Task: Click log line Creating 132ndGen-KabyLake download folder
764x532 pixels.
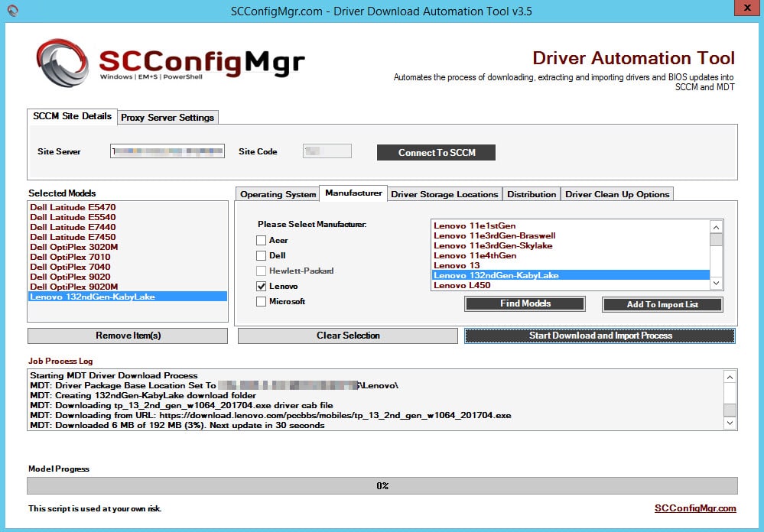Action: click(143, 396)
